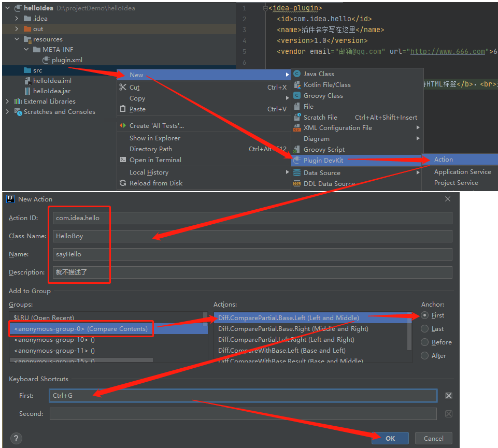498x448 pixels.
Task: Open the XML Configuration File submenu arrow
Action: [418, 127]
